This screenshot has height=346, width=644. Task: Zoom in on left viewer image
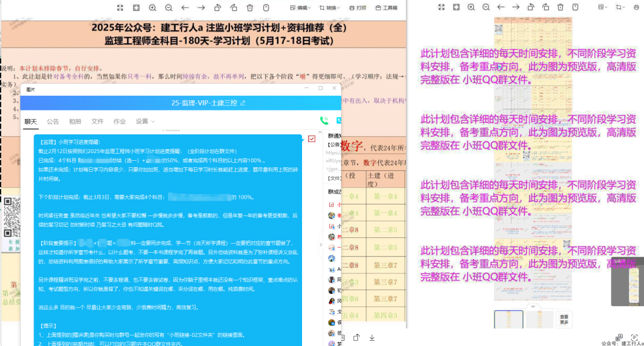(x=153, y=8)
